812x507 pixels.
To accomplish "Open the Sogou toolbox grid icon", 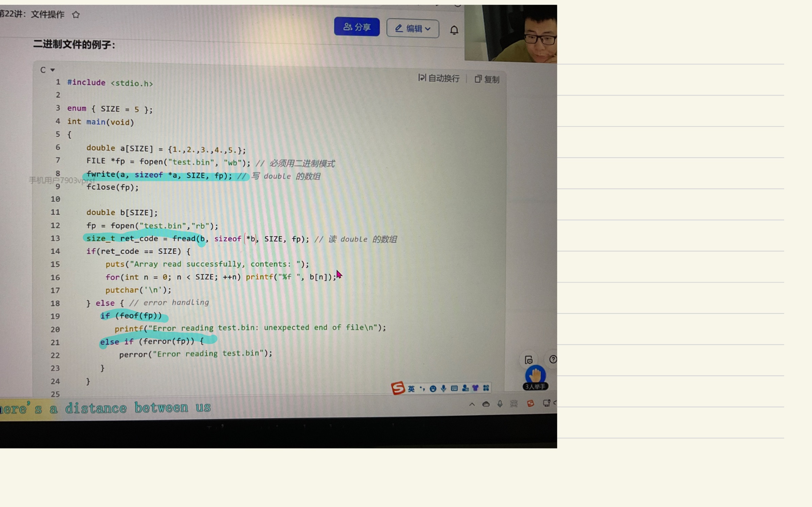I will point(486,388).
